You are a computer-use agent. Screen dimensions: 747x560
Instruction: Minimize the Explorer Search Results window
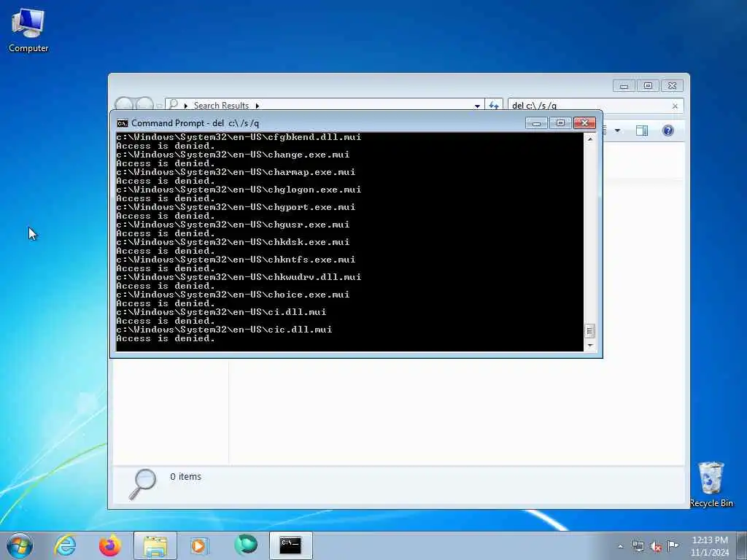(624, 86)
